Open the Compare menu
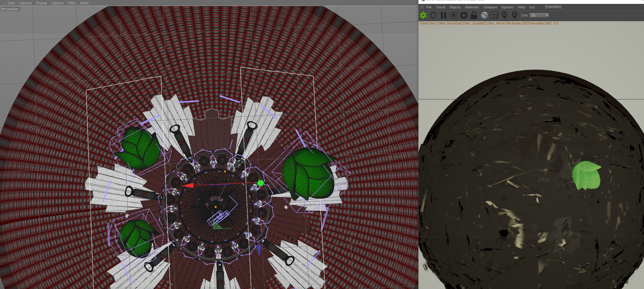The height and width of the screenshot is (289, 644). click(490, 7)
